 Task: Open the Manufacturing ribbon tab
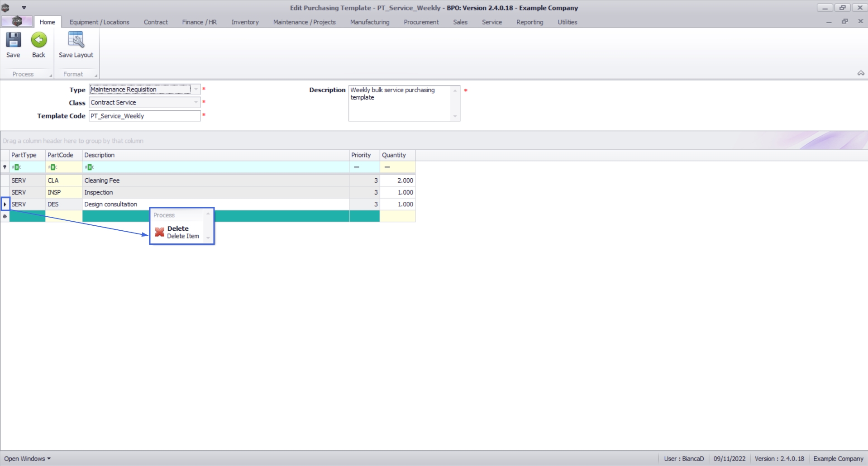pyautogui.click(x=369, y=22)
